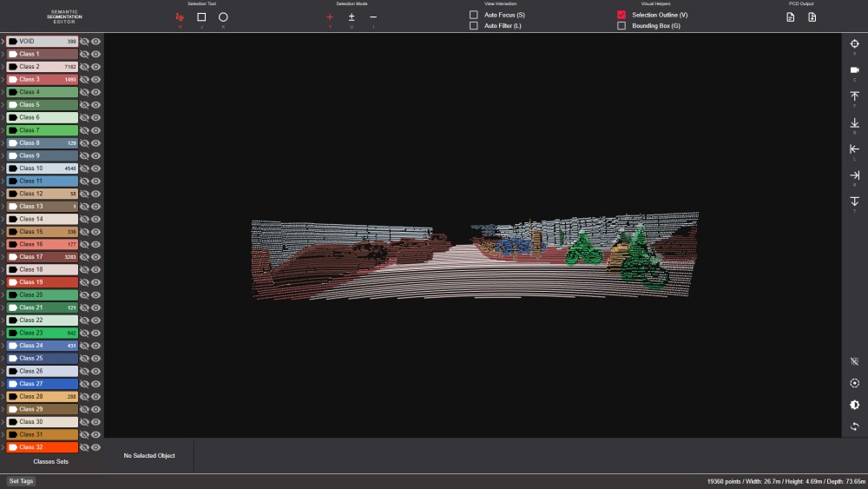This screenshot has width=868, height=489.
Task: Expand the Class 23 row arrow
Action: click(3, 333)
